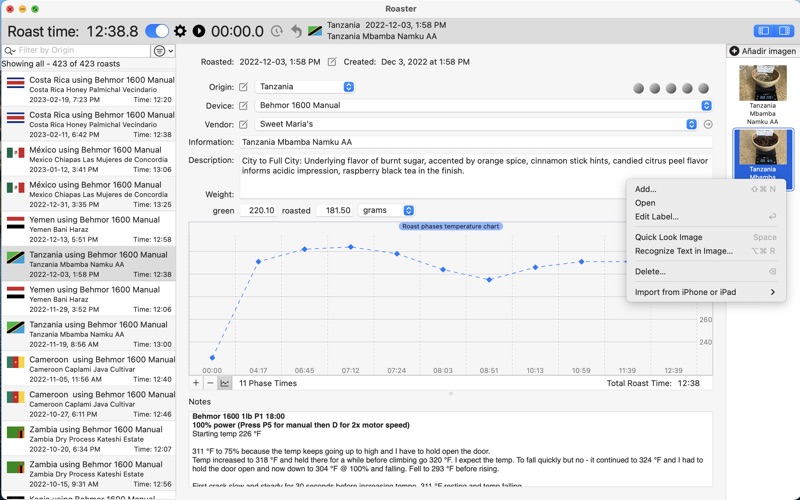This screenshot has height=500, width=800.
Task: Select México roast 2022-12-31
Action: pos(88,194)
